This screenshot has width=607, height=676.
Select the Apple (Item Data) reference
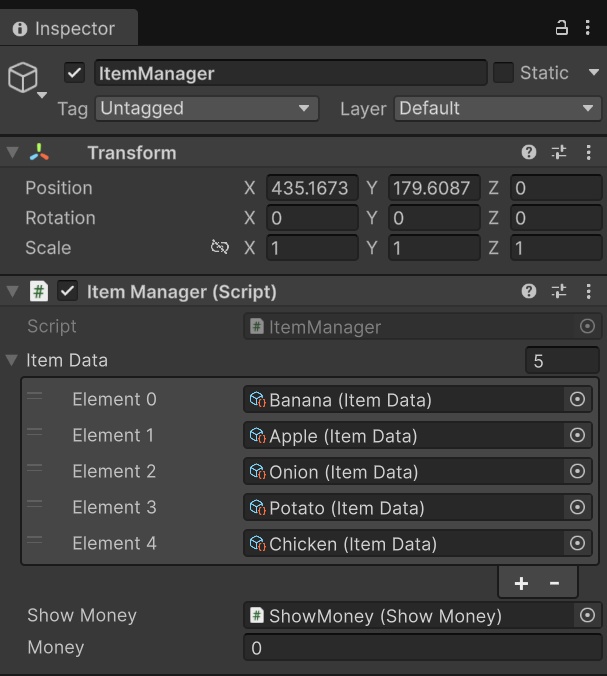click(404, 435)
